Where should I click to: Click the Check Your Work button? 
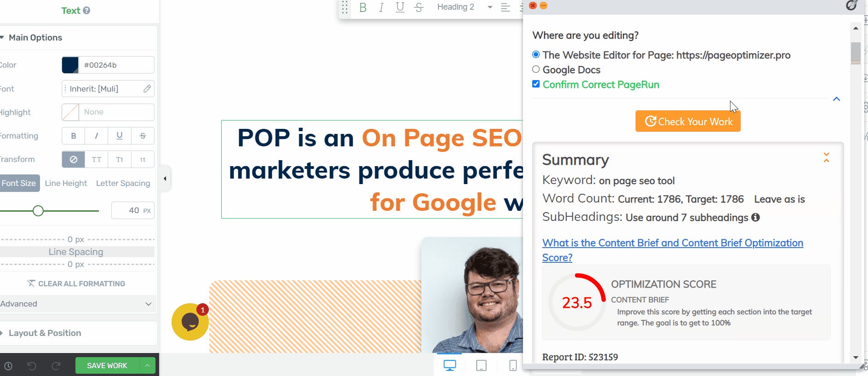click(x=688, y=121)
